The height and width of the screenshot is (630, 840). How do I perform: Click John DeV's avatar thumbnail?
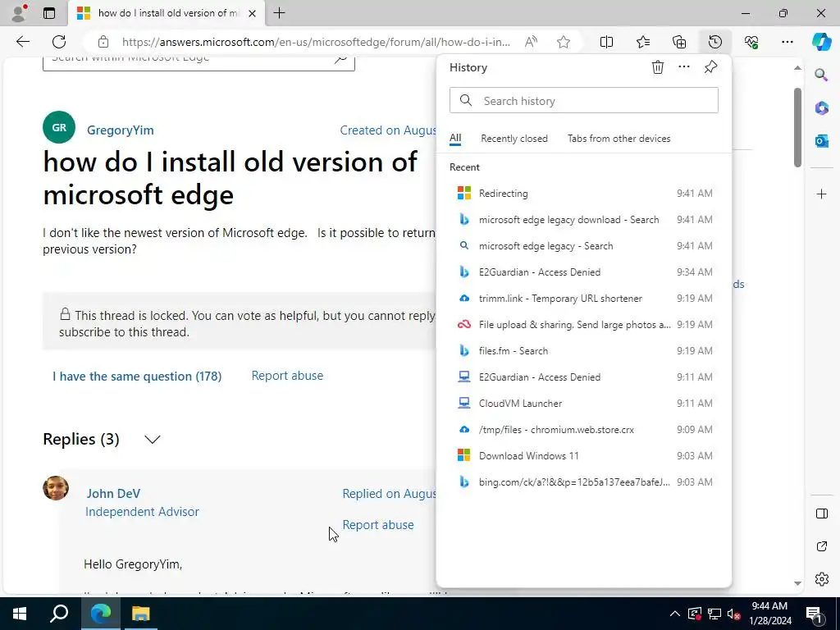56,488
